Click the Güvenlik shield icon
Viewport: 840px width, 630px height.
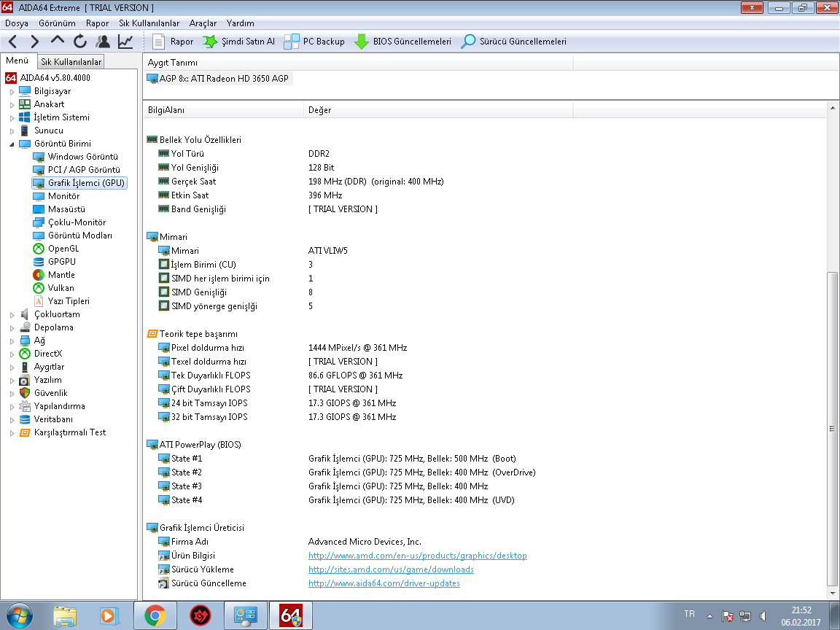click(25, 393)
